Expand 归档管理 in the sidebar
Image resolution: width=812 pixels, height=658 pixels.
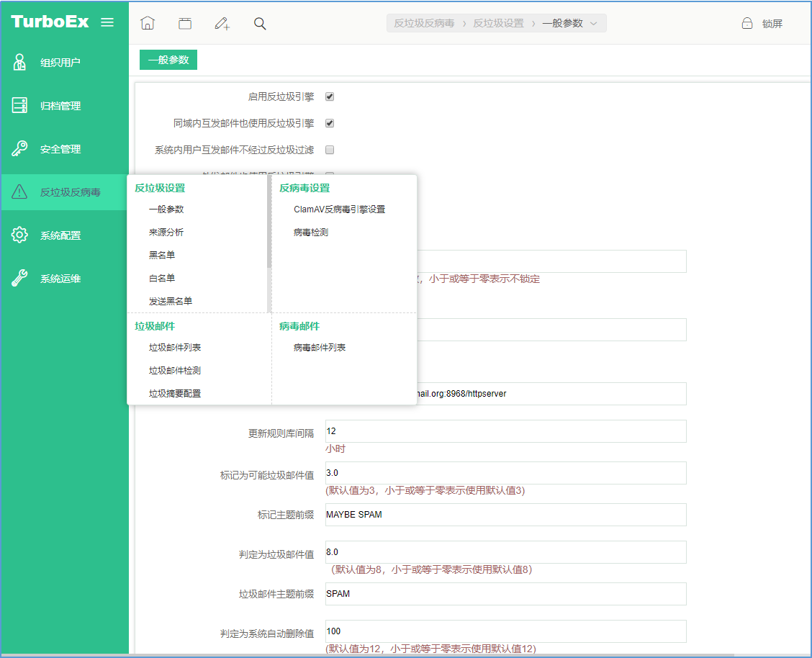tap(60, 106)
